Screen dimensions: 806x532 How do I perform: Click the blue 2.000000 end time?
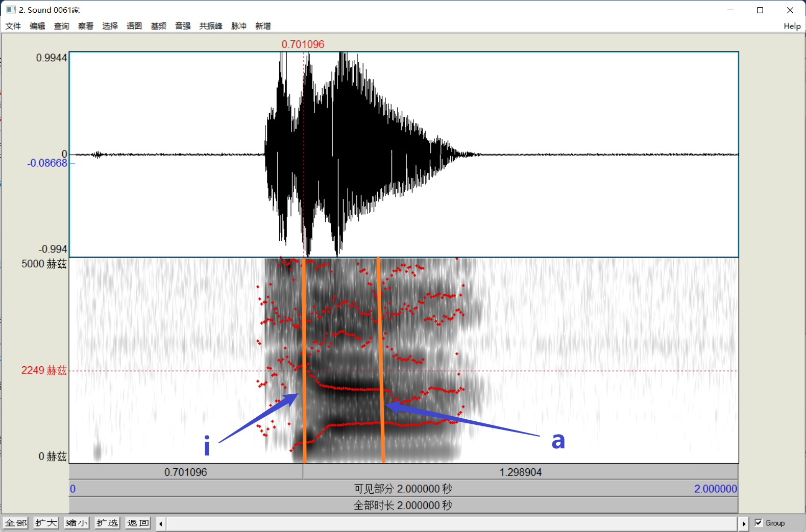716,489
